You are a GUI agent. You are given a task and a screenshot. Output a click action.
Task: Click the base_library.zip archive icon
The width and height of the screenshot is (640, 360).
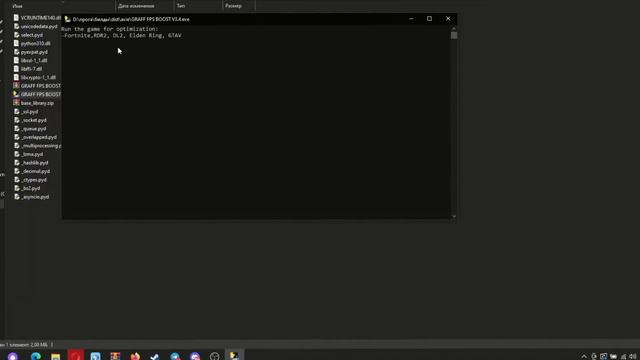[x=16, y=103]
